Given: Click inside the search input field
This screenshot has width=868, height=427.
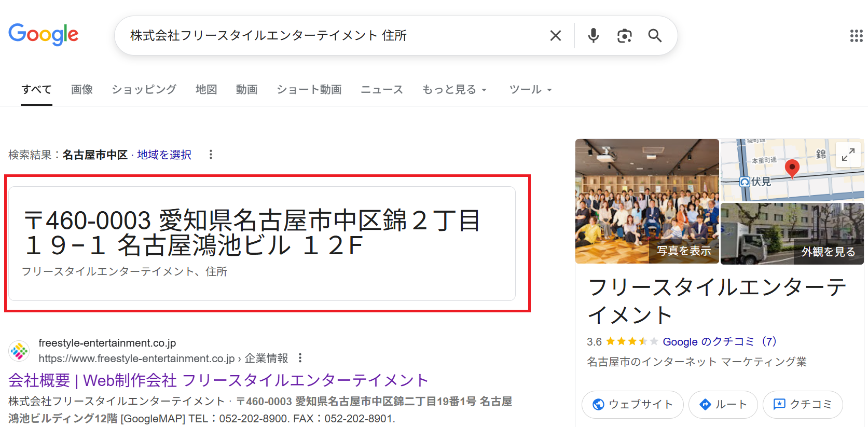Looking at the screenshot, I should [x=332, y=35].
